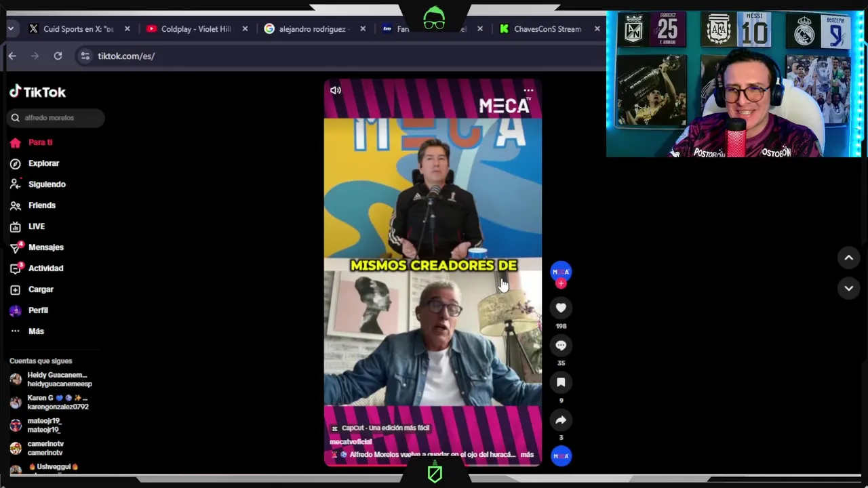Open the video comments bubble
Image resolution: width=868 pixels, height=488 pixels.
pos(561,346)
